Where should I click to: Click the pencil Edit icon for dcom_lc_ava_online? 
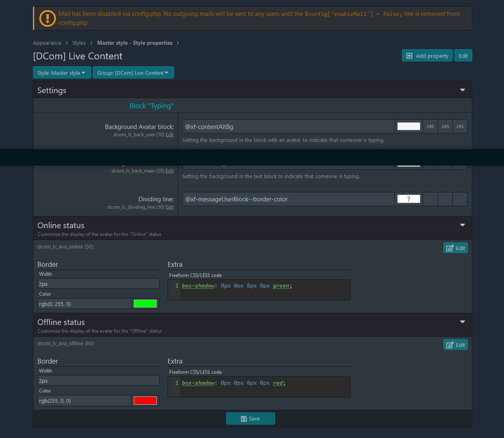point(449,247)
